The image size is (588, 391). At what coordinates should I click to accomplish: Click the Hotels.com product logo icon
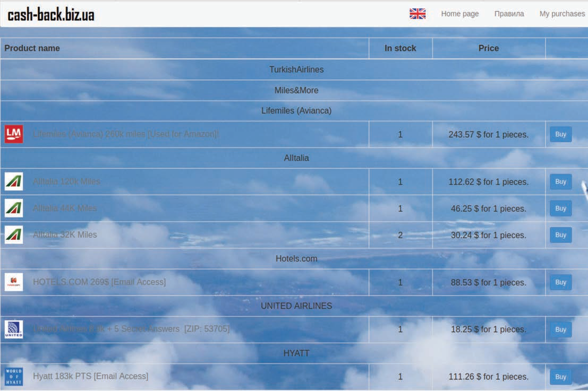[14, 282]
